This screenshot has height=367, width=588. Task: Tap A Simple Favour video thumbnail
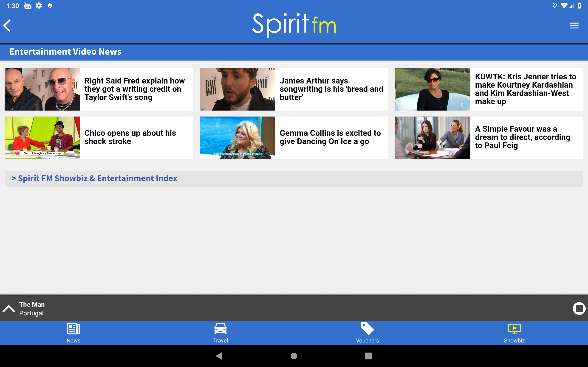[433, 137]
